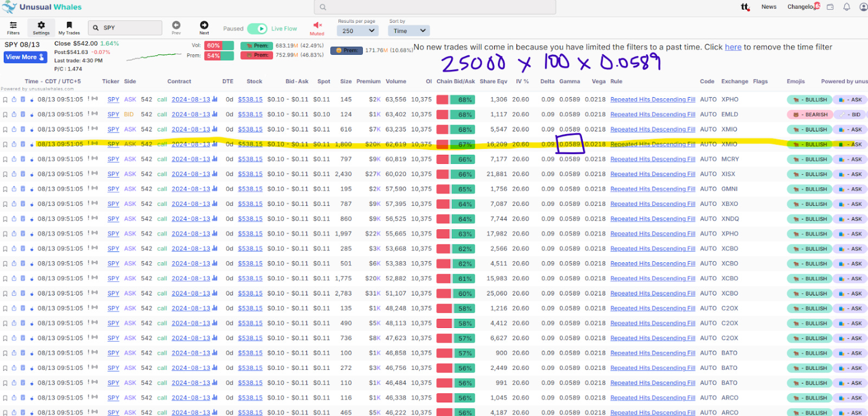
Task: Share the size 860 XNDQ trade
Action: [x=14, y=219]
